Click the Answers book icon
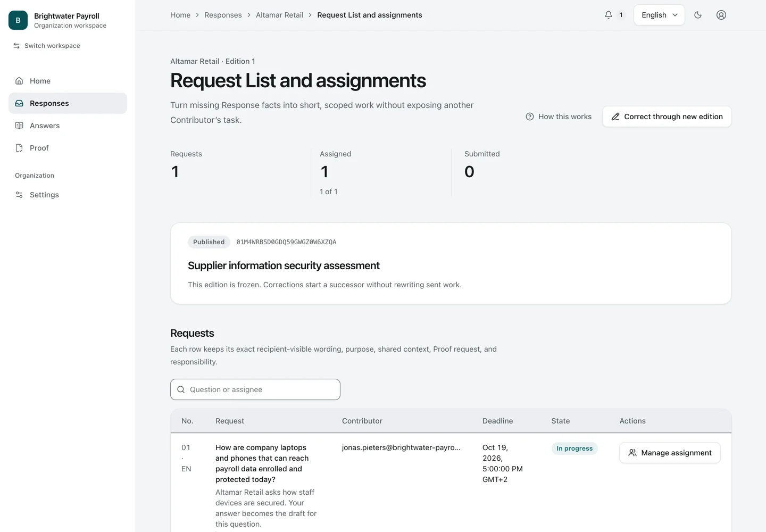This screenshot has height=532, width=766. (19, 126)
